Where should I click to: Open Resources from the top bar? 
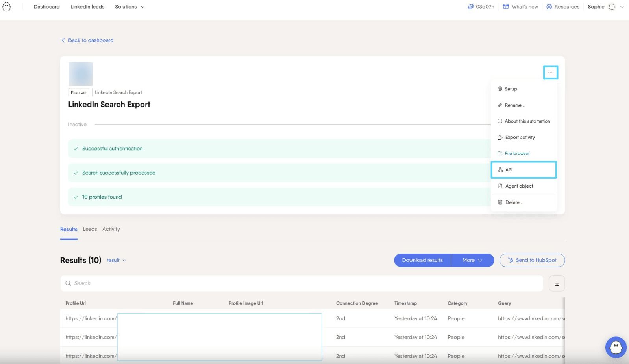point(563,7)
